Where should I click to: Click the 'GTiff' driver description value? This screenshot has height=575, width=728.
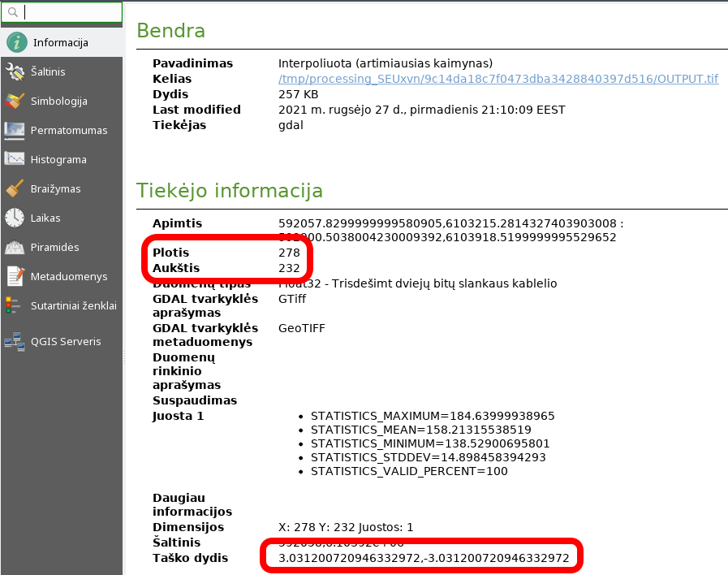292,299
